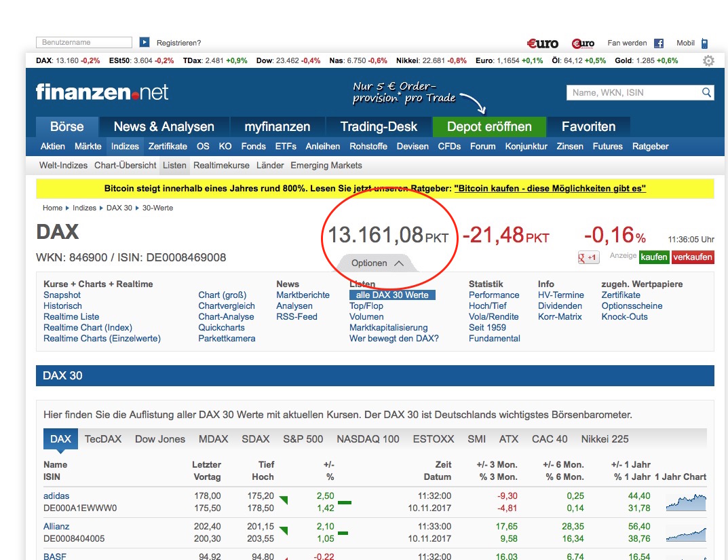Open ETFs submenu item
Image resolution: width=728 pixels, height=560 pixels.
(286, 146)
